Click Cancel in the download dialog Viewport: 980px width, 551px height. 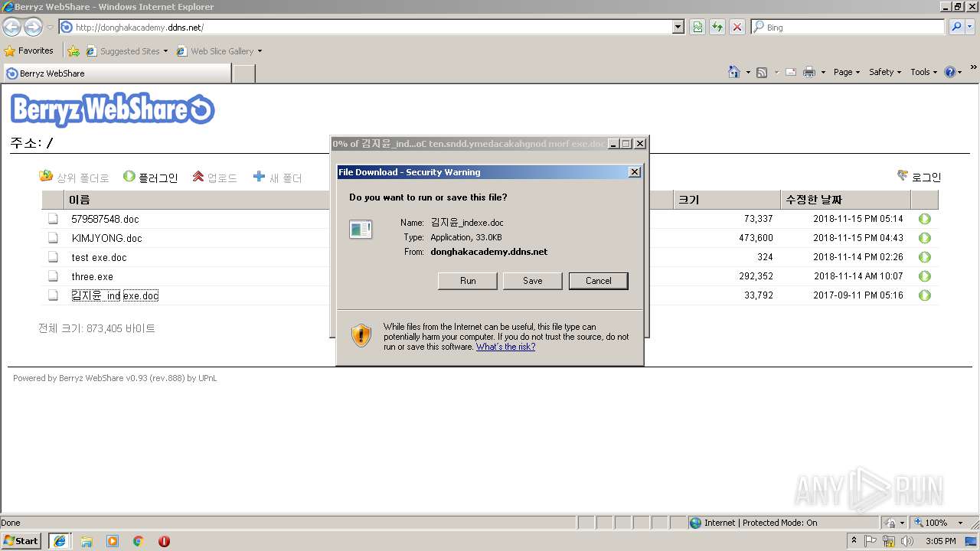pyautogui.click(x=599, y=281)
